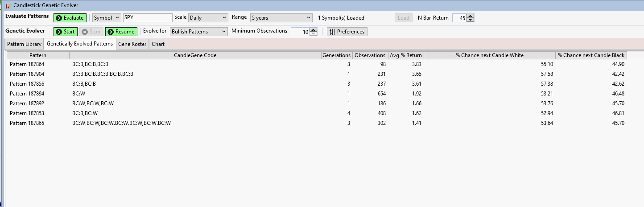Sort by CandleGene Code column

tap(195, 55)
